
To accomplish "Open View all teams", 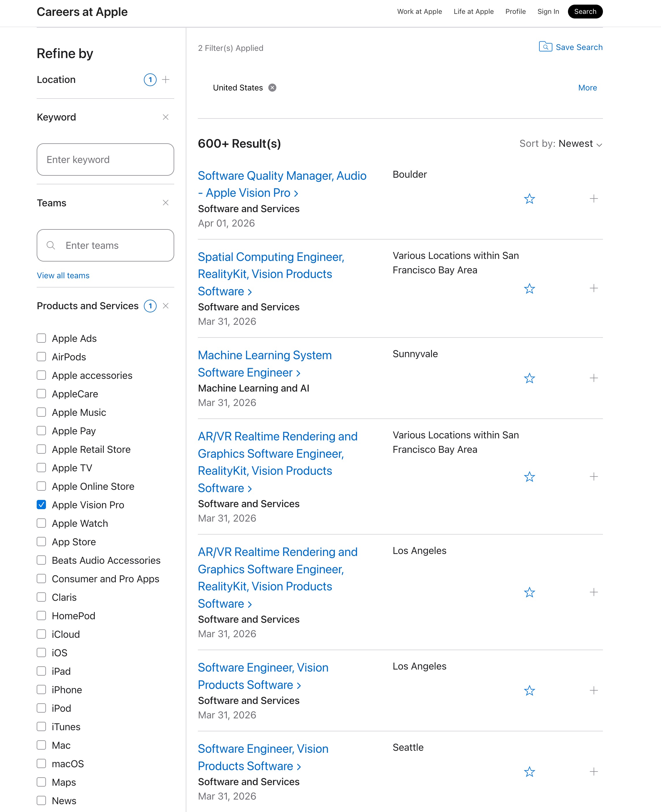I will pyautogui.click(x=63, y=275).
